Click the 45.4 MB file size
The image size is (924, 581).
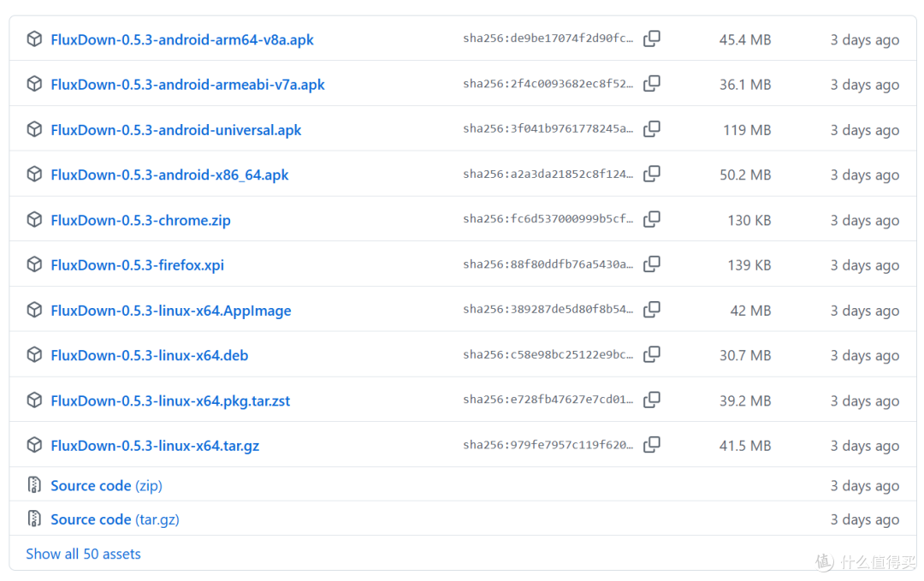click(x=745, y=39)
